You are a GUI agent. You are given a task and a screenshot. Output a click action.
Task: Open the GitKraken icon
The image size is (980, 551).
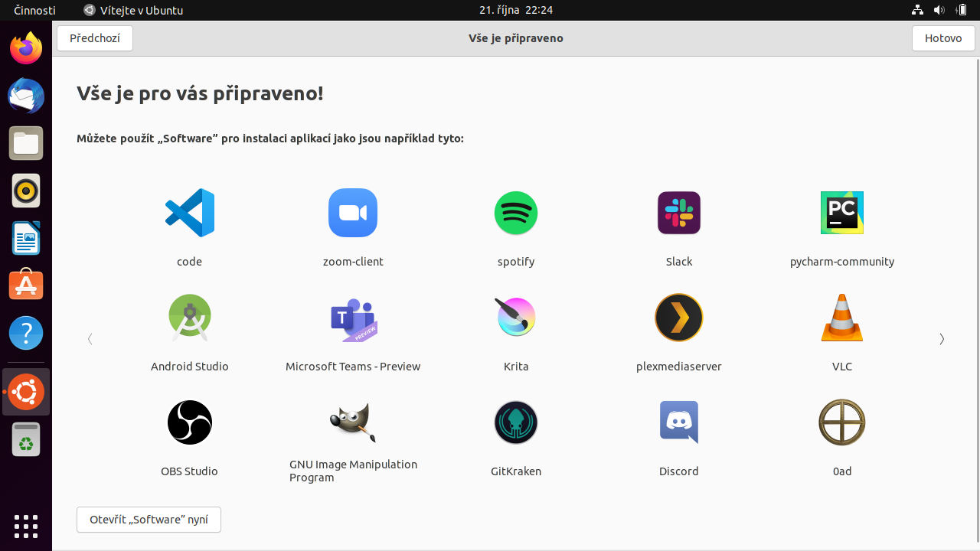[515, 422]
